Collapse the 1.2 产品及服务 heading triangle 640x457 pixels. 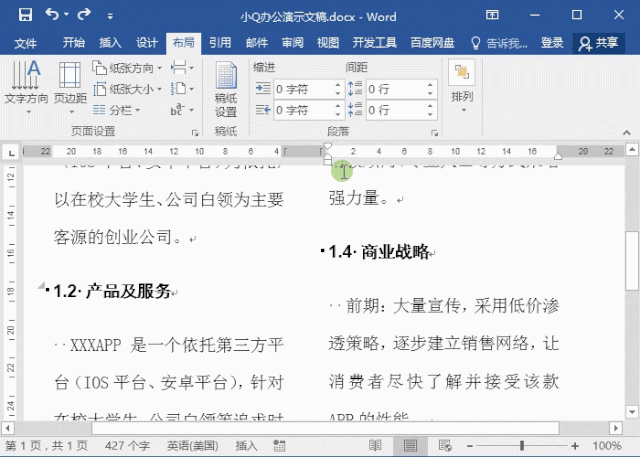point(41,285)
